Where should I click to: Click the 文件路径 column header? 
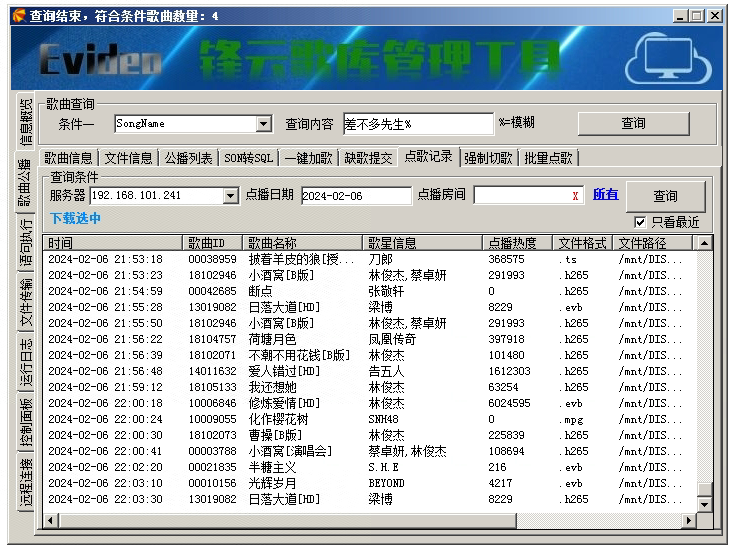[652, 243]
